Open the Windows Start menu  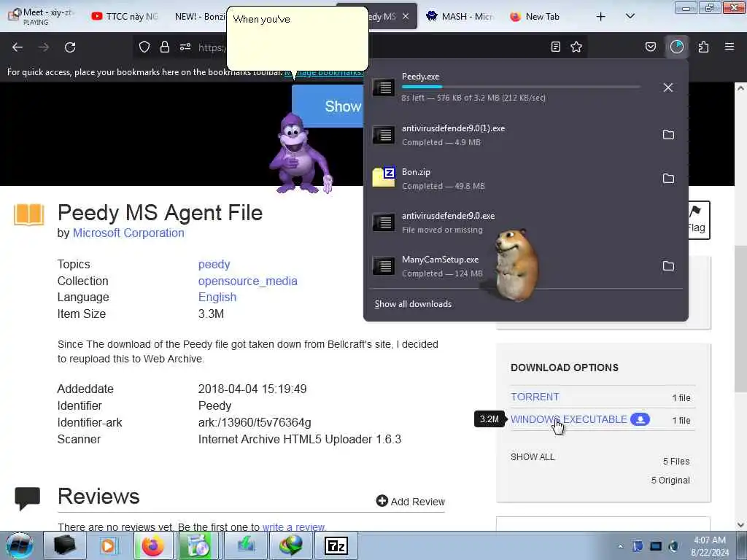pos(20,545)
